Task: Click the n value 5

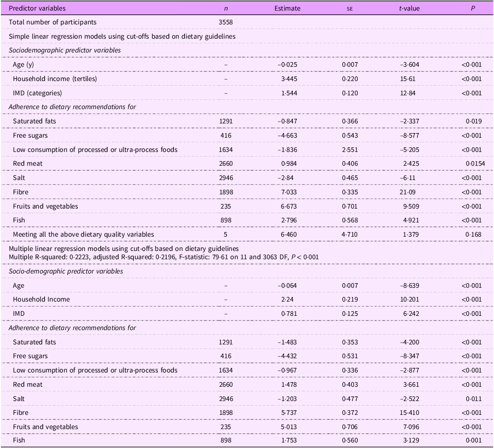Action: [x=226, y=234]
